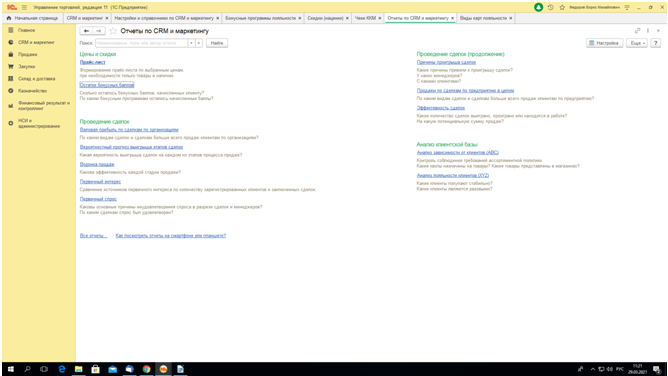Open Продажи по сделкам по предприятию report
The height and width of the screenshot is (376, 668).
pos(465,90)
